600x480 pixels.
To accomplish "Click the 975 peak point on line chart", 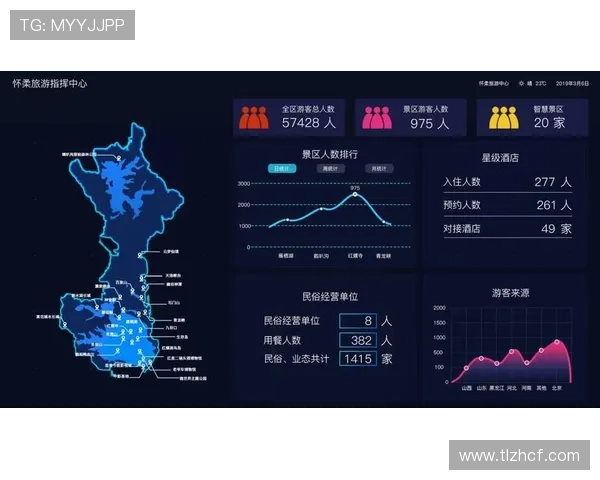I will 355,194.
